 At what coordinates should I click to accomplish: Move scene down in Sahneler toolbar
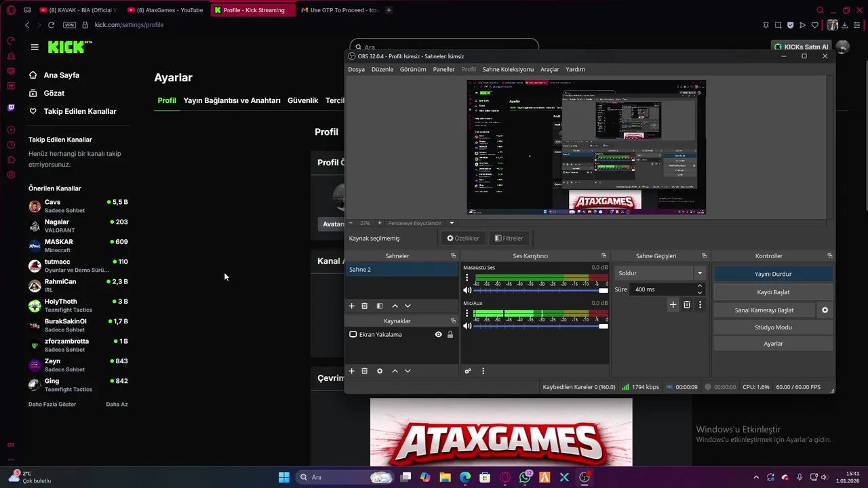click(408, 306)
